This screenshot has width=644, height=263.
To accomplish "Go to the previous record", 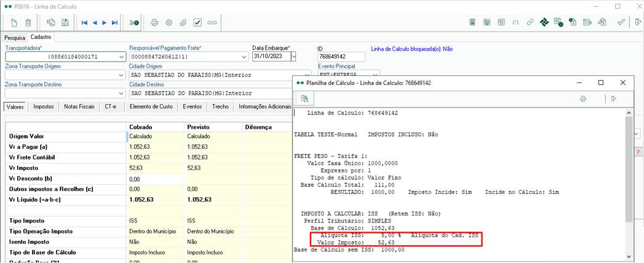I will click(95, 23).
